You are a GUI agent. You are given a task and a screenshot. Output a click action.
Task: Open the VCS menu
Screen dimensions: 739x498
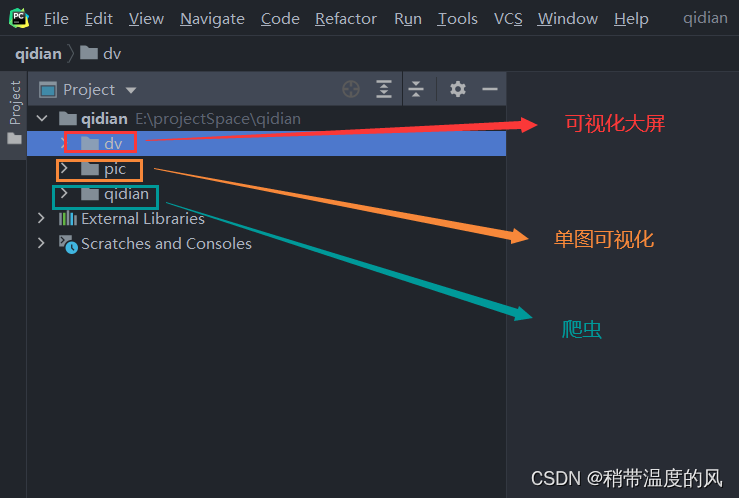(508, 19)
